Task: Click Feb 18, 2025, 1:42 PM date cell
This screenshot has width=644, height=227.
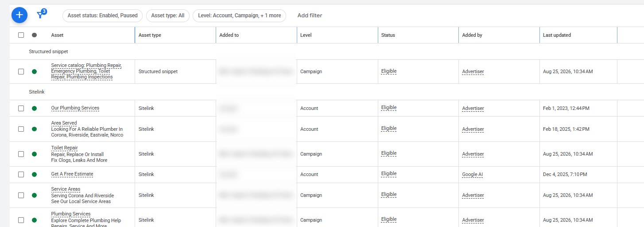Action: click(566, 129)
